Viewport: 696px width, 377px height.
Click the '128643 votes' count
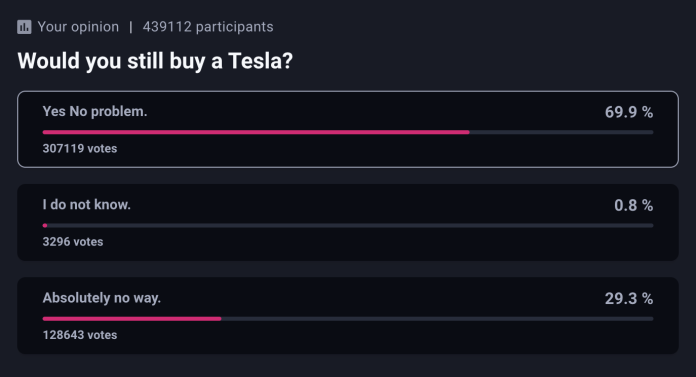point(80,335)
